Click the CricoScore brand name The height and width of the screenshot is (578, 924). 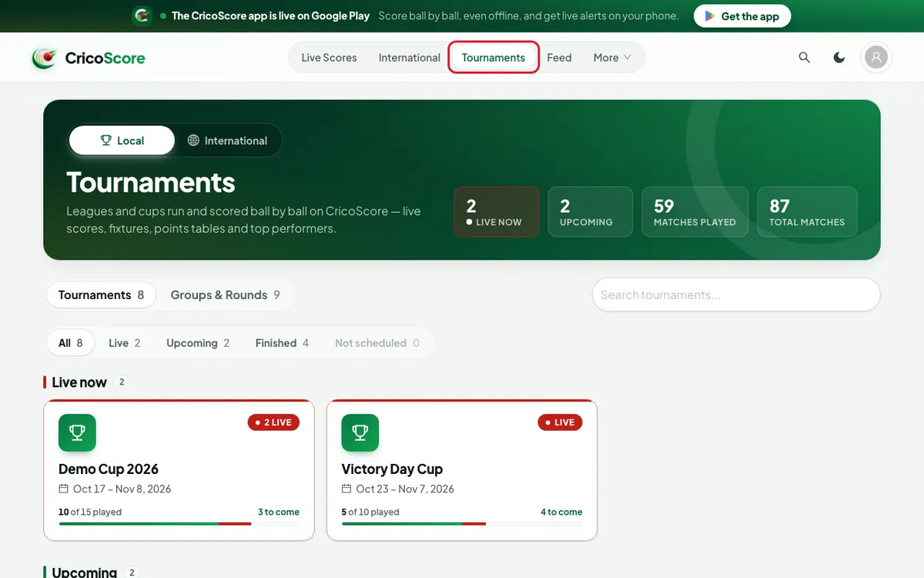(x=105, y=58)
